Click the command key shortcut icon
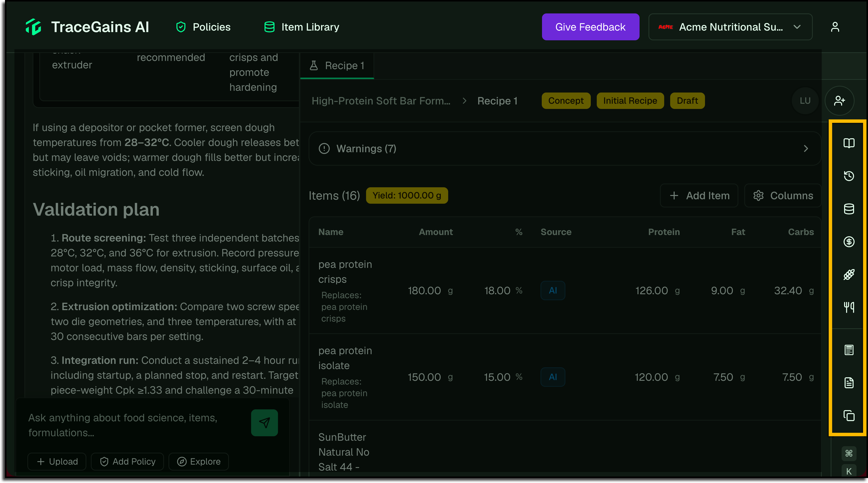 click(x=849, y=453)
